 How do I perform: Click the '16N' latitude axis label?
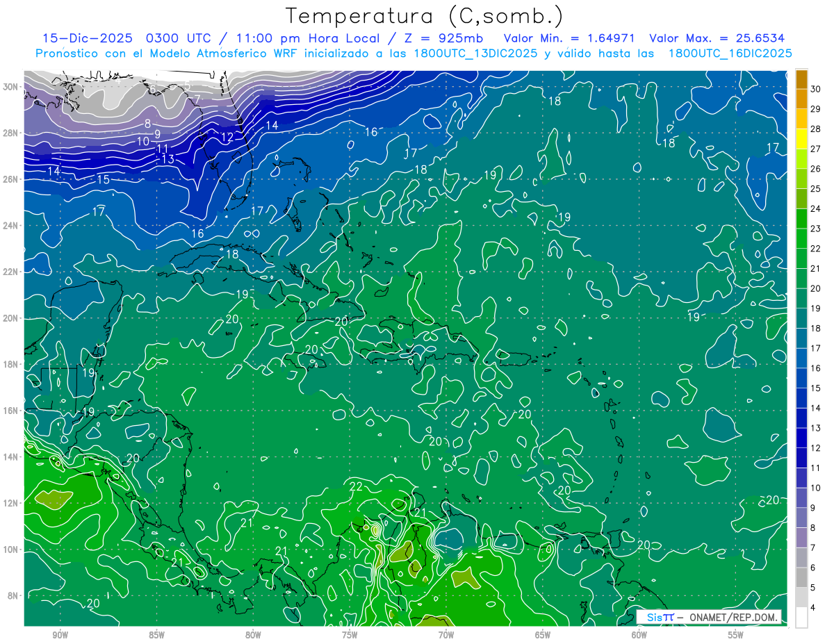coord(11,411)
